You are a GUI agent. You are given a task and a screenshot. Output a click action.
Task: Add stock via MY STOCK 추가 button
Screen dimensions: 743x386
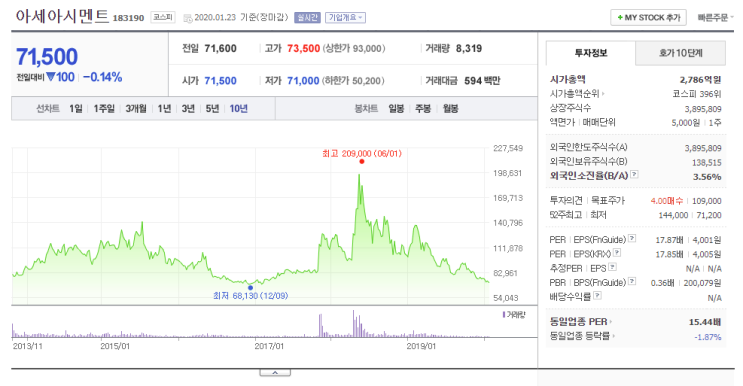(648, 18)
